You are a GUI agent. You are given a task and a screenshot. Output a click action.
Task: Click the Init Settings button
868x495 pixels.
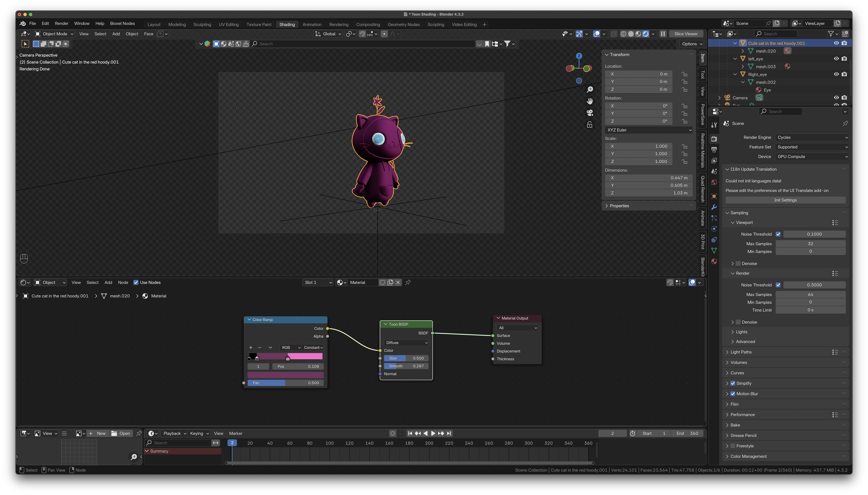pyautogui.click(x=785, y=200)
